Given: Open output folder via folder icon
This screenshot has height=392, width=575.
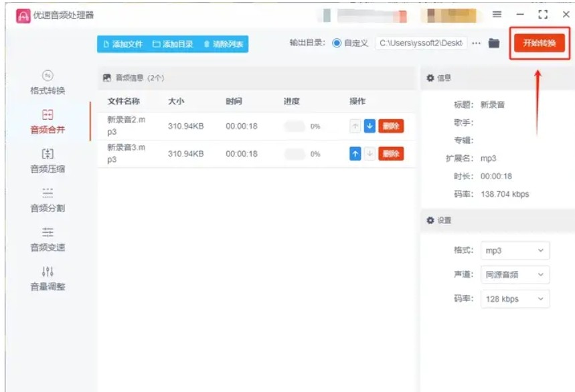Looking at the screenshot, I should (494, 43).
